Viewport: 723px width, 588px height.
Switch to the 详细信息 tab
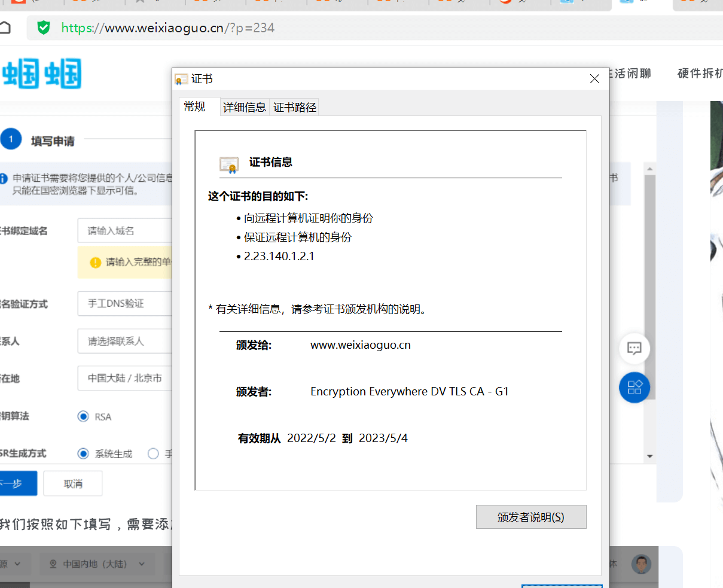pos(245,107)
